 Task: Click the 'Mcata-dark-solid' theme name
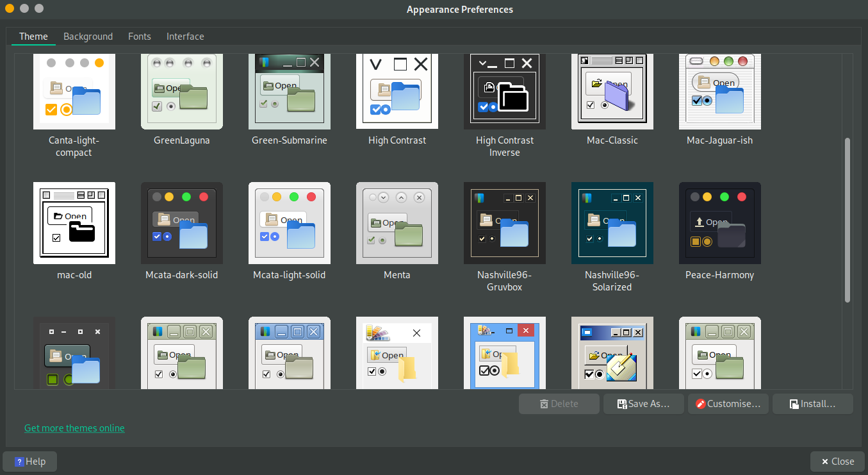pyautogui.click(x=182, y=275)
